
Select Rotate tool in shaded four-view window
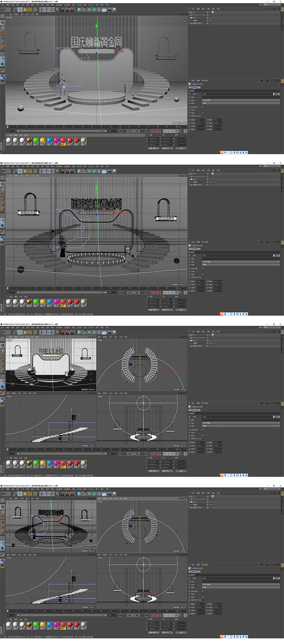click(x=30, y=332)
